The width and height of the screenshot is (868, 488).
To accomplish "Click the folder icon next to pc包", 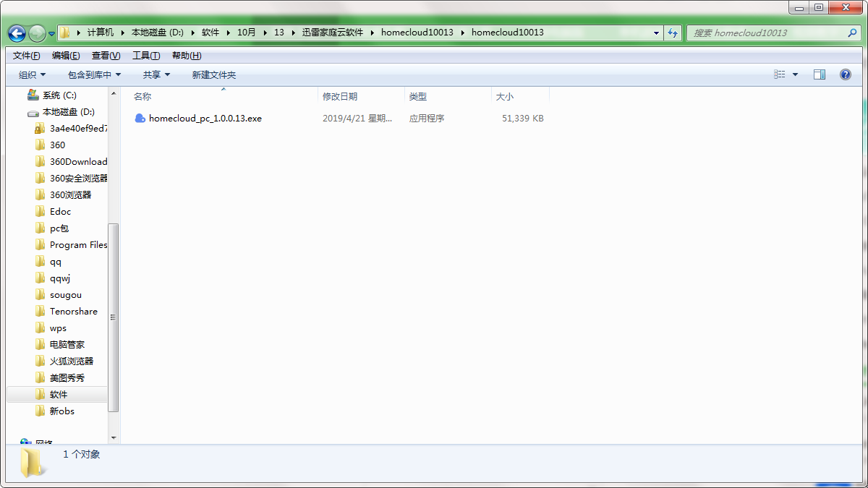I will tap(41, 228).
